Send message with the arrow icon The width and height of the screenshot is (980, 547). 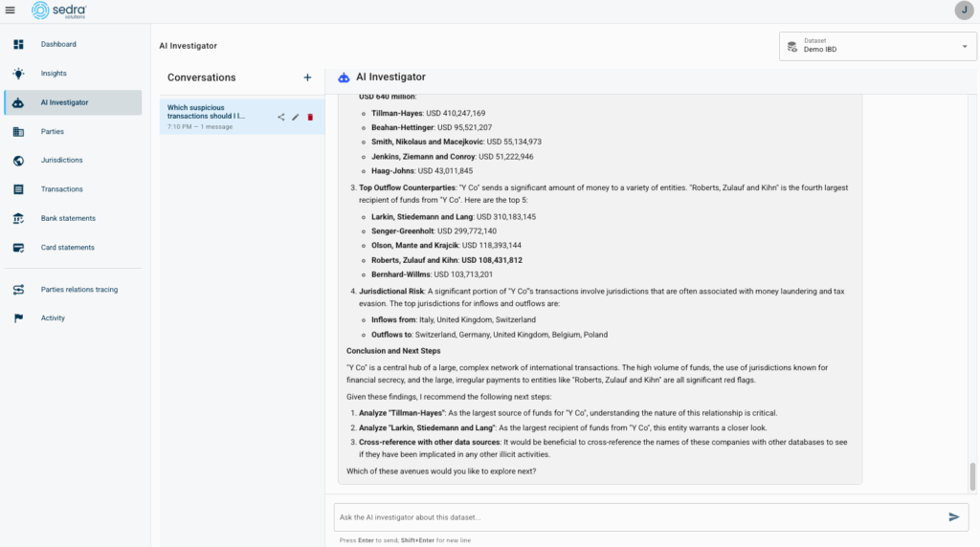point(953,516)
